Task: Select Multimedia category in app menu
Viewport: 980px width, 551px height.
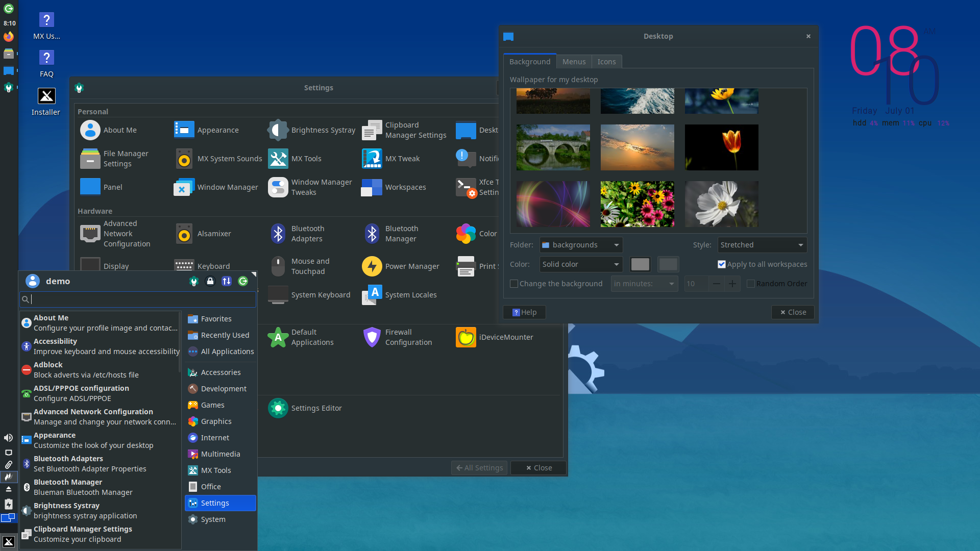Action: [220, 454]
